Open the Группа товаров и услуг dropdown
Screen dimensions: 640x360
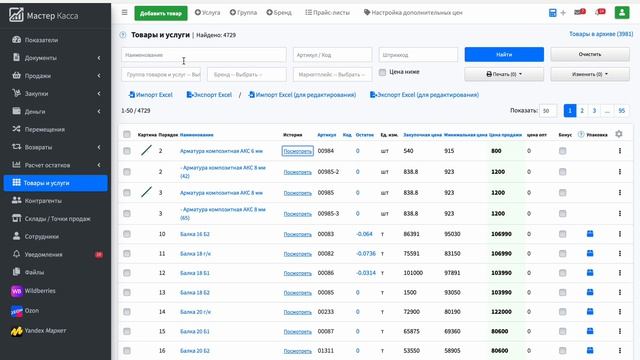(161, 75)
